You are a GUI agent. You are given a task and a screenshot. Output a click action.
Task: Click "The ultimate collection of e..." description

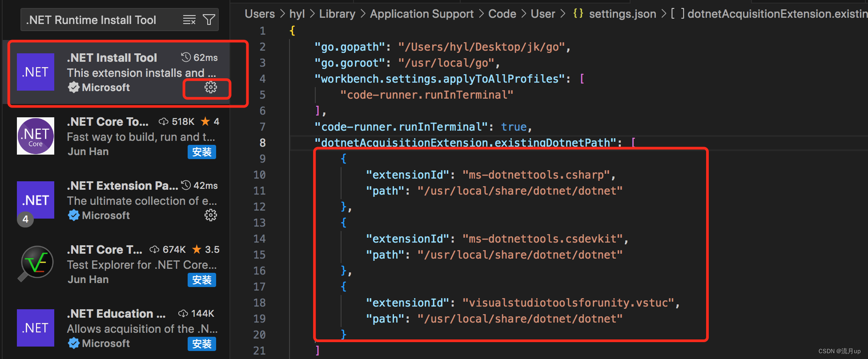tap(142, 201)
